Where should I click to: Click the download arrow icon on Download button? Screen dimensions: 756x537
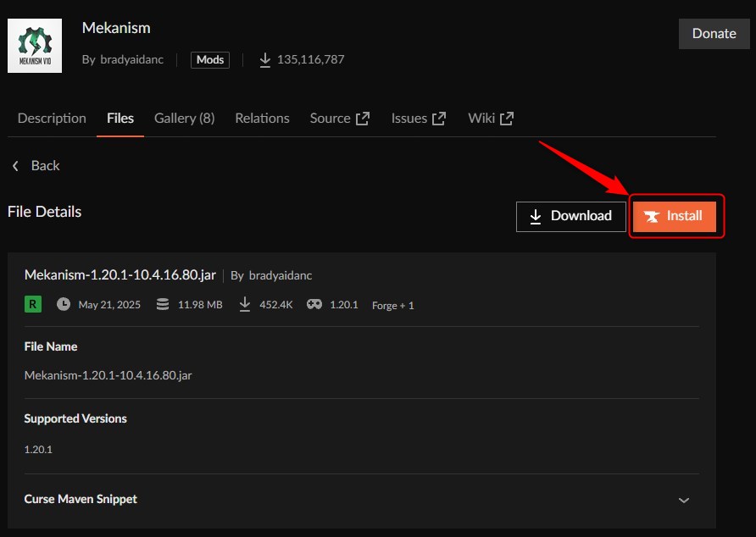(535, 217)
